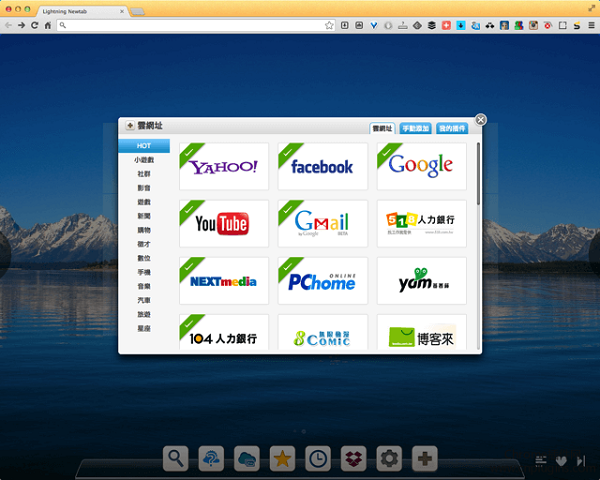
Task: Select the 影音 category
Action: click(144, 188)
